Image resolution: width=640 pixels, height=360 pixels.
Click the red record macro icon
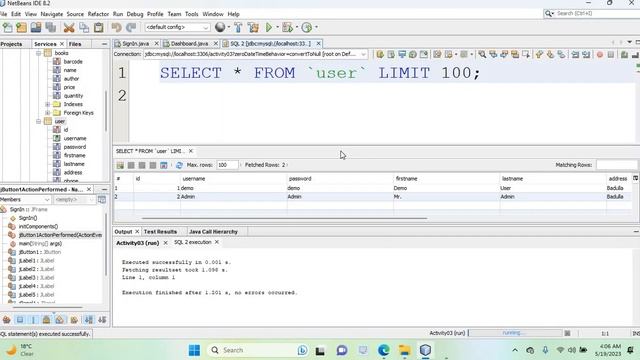[600, 54]
